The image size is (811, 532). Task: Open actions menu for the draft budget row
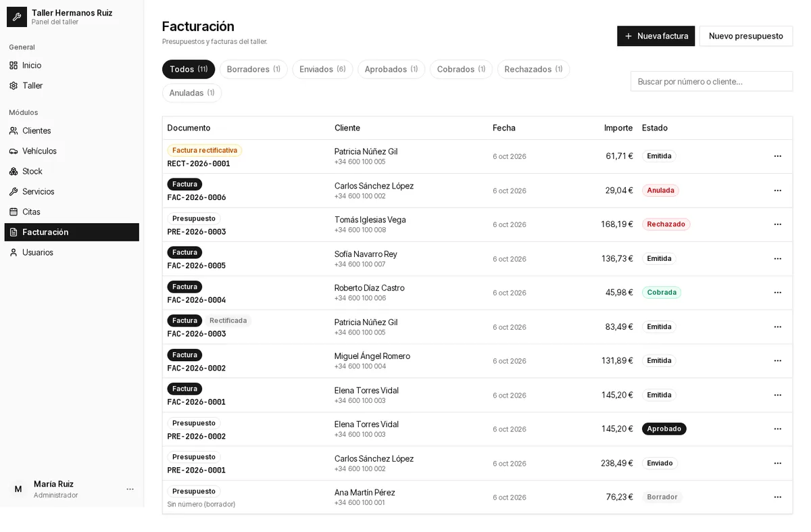[777, 498]
